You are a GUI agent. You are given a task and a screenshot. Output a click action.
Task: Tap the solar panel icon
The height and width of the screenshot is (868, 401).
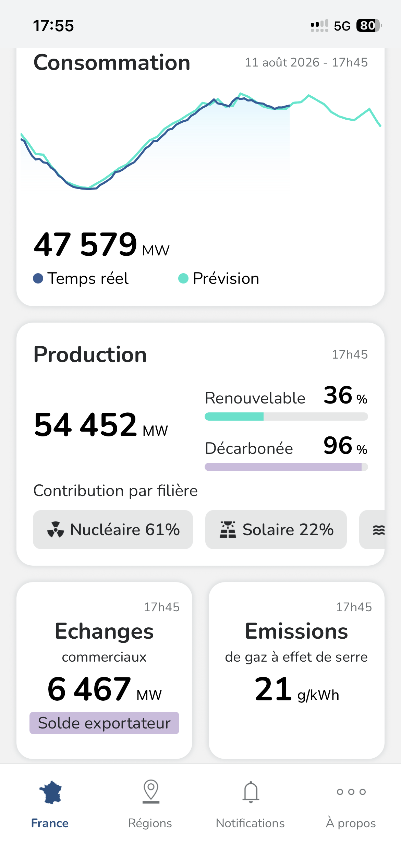pyautogui.click(x=228, y=530)
